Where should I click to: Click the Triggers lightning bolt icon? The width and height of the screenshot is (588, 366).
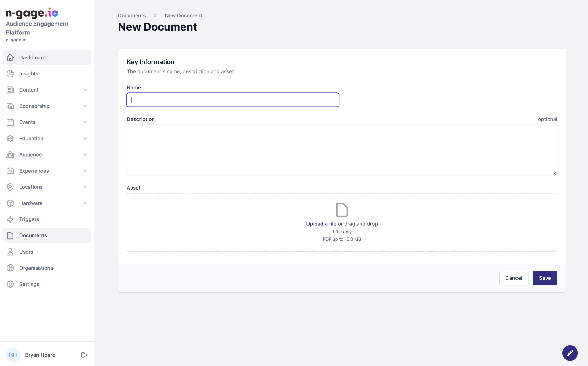pos(10,219)
